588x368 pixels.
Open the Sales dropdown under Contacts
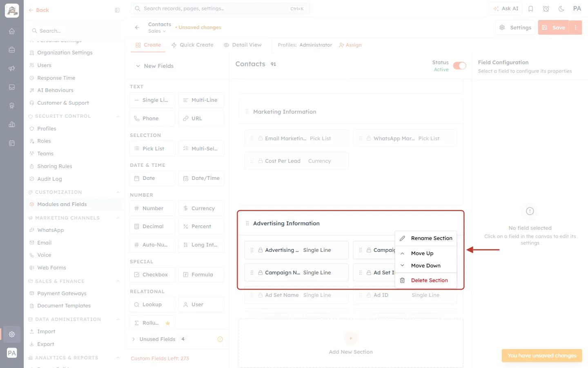[x=157, y=31]
